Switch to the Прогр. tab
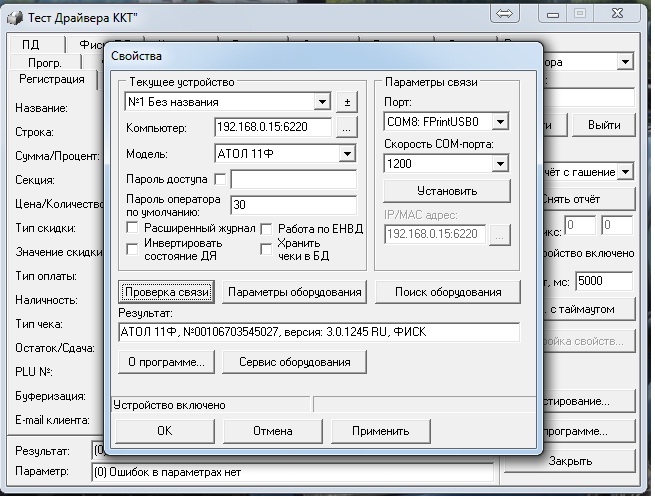 45,63
